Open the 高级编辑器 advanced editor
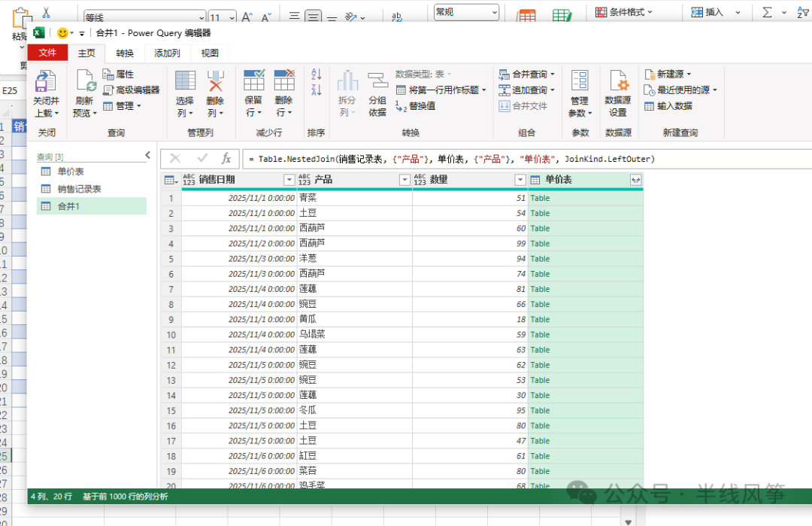 132,90
